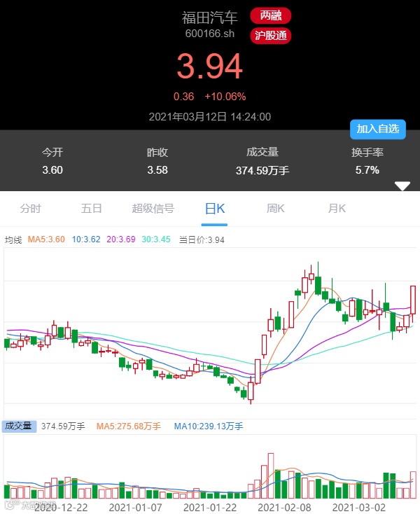
Task: Click the 换手率 value 5.7%
Action: point(367,169)
